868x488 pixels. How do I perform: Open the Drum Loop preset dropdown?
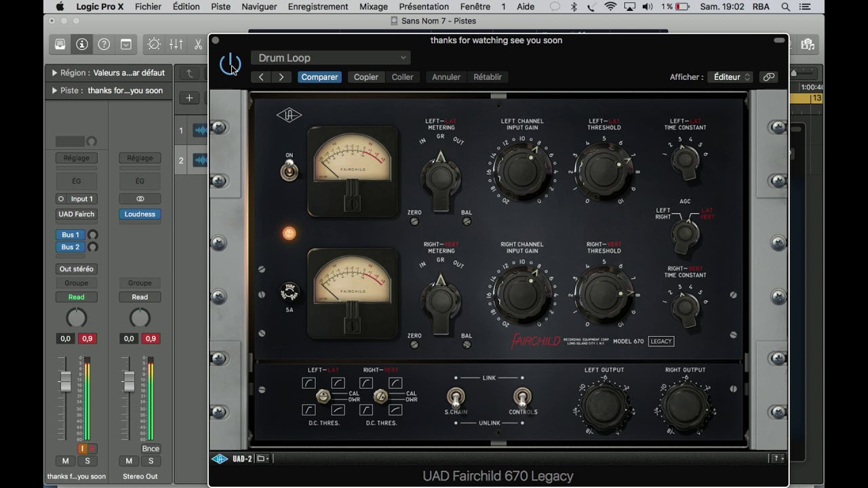point(331,58)
